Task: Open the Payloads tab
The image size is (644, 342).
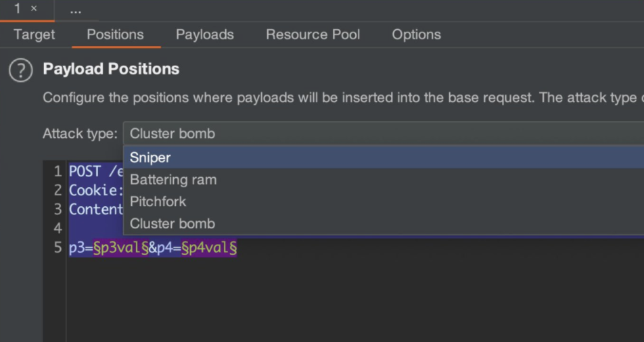Action: [204, 34]
